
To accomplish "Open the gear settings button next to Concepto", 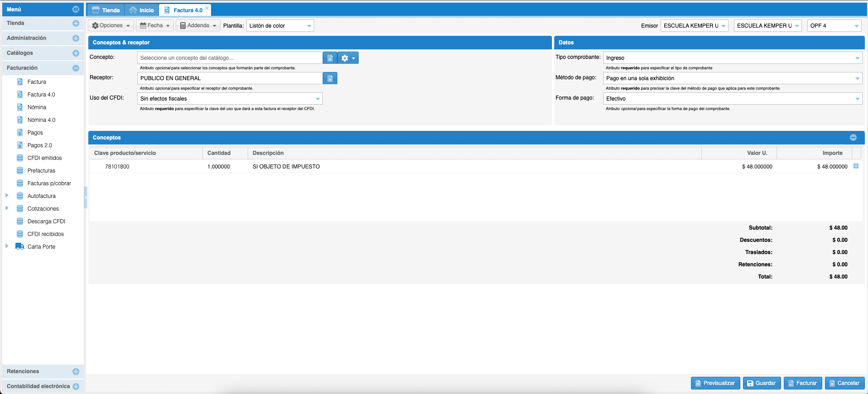I will click(x=348, y=58).
